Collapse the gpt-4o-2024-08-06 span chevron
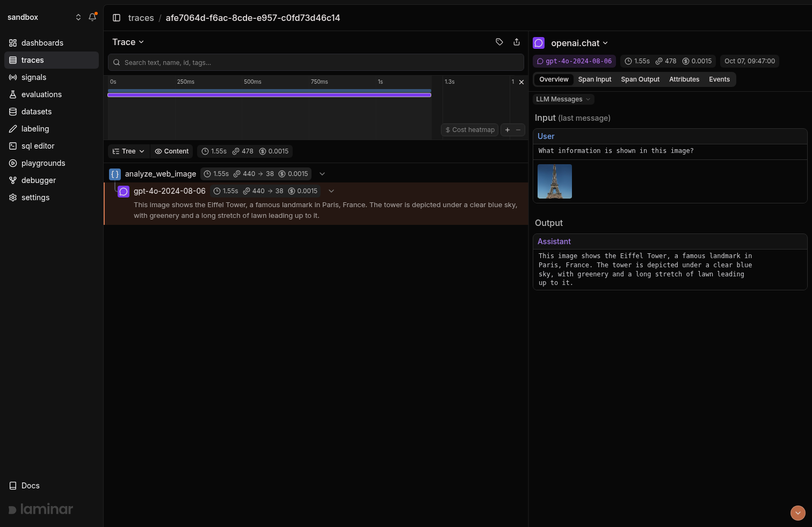Screen dimensions: 812x527 pyautogui.click(x=331, y=191)
